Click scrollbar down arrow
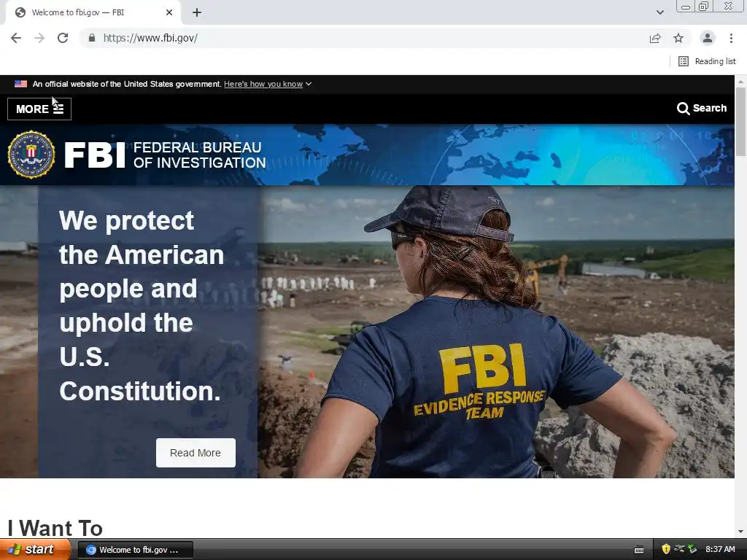 740,532
